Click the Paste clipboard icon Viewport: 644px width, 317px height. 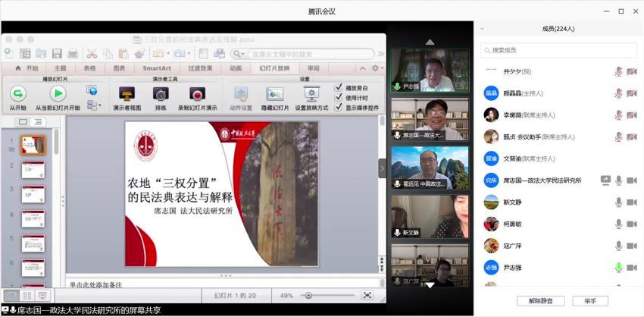tap(123, 53)
